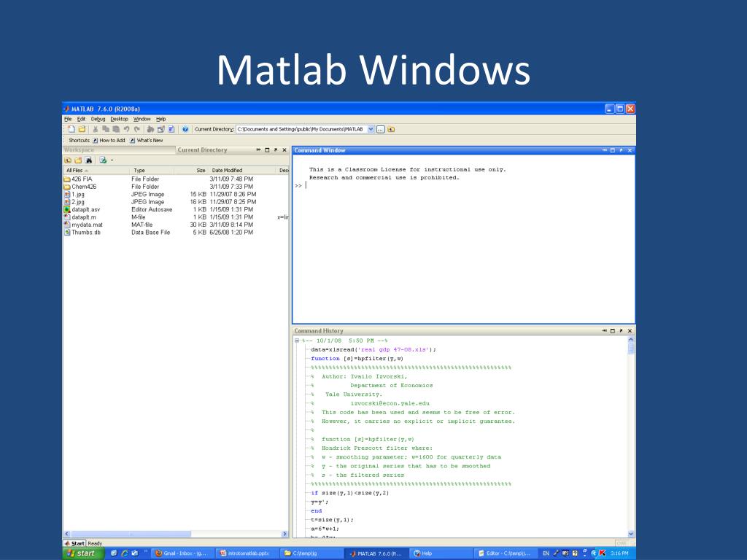
Task: Open the File menu
Action: coord(68,119)
